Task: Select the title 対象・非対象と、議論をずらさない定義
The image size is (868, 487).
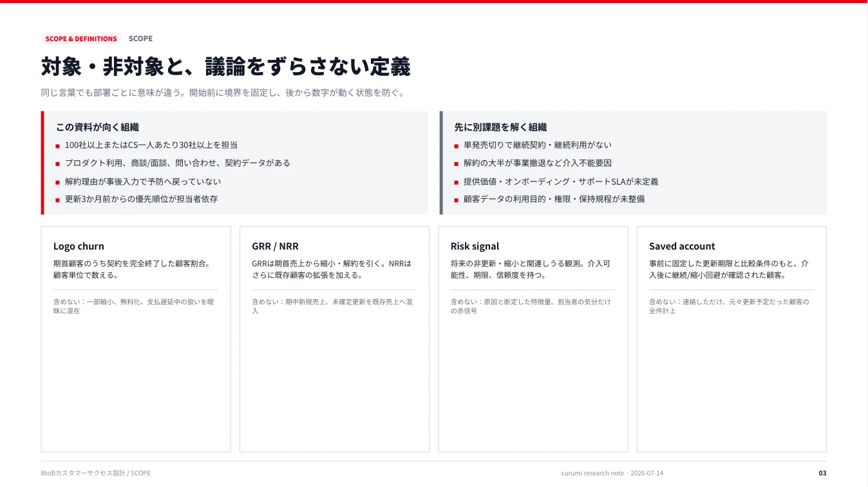Action: (x=225, y=66)
